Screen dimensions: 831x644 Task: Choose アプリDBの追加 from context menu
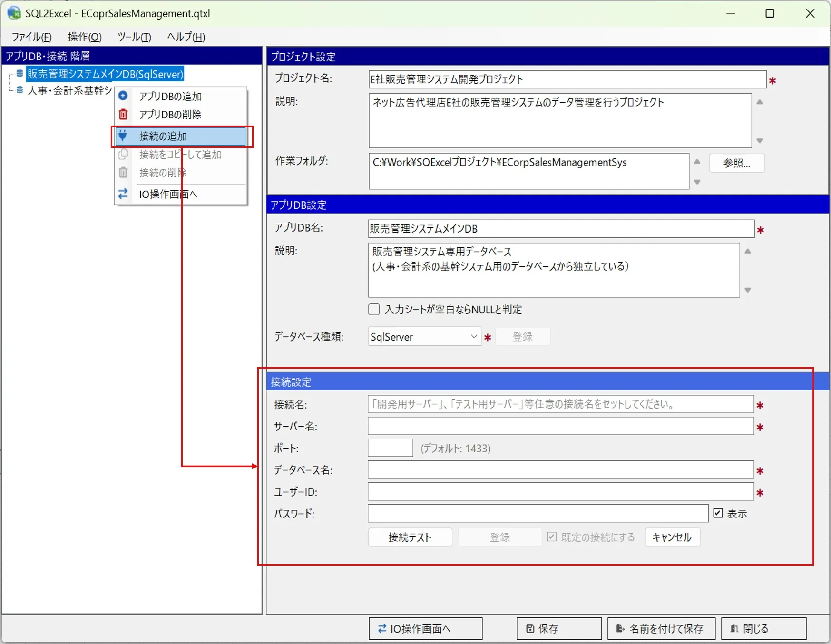tap(181, 96)
